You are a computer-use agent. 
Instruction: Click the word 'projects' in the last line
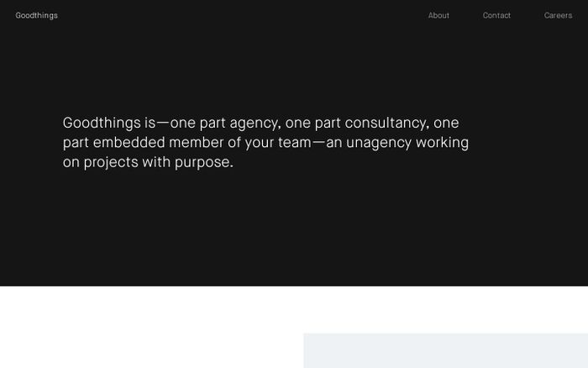111,162
